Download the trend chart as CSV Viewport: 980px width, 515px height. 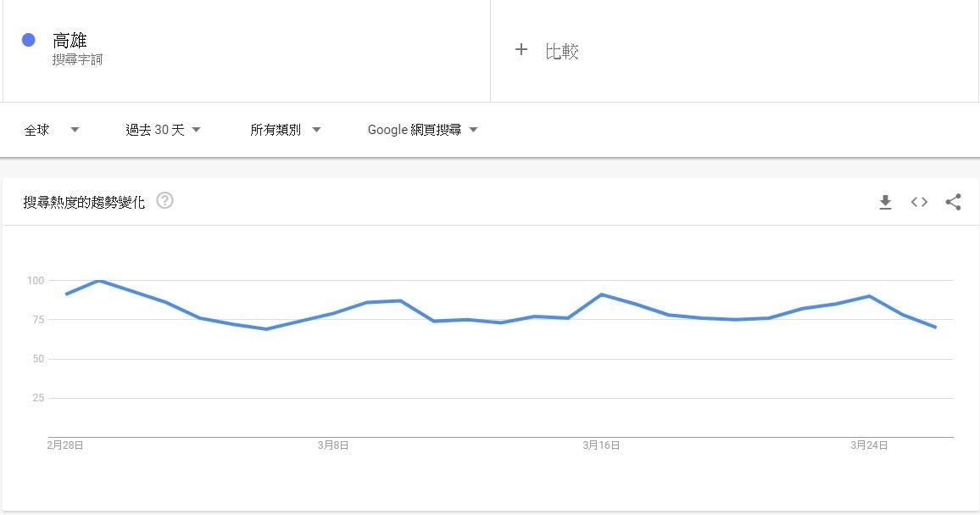click(885, 202)
